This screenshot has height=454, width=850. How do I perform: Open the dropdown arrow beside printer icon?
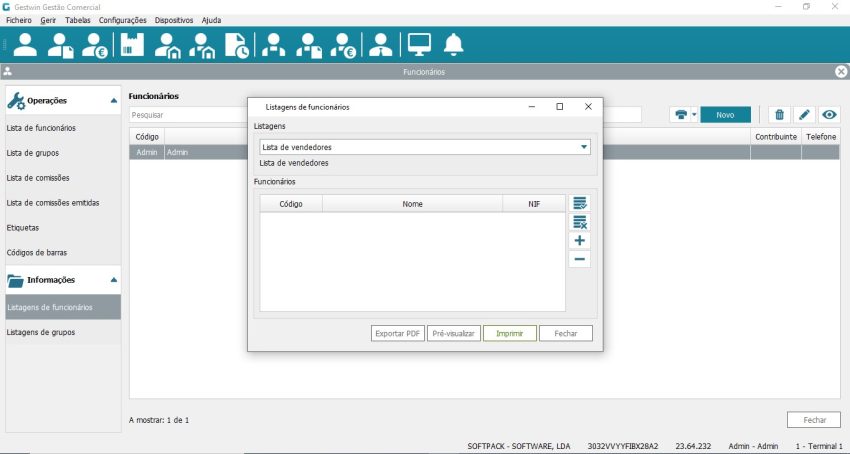pos(694,115)
